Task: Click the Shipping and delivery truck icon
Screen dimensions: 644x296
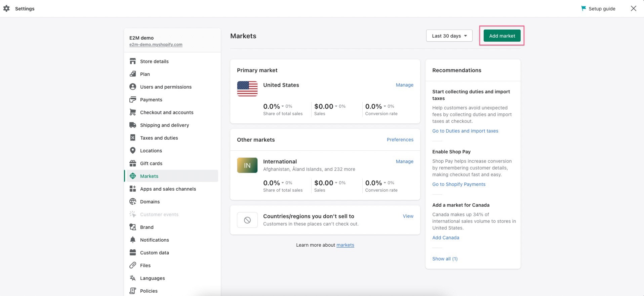Action: point(133,125)
